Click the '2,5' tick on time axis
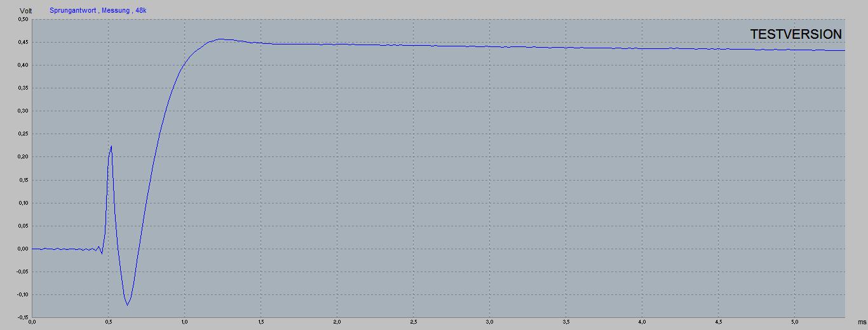868x330 pixels. (413, 322)
